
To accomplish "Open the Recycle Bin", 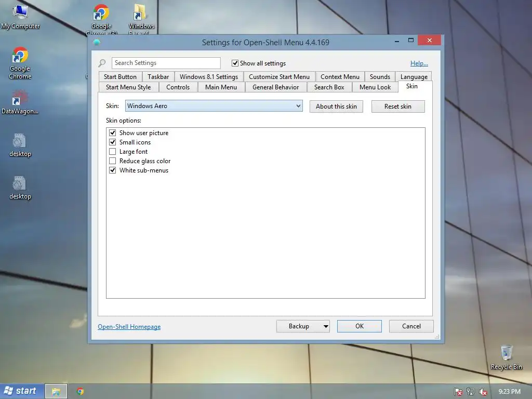I will pyautogui.click(x=506, y=357).
